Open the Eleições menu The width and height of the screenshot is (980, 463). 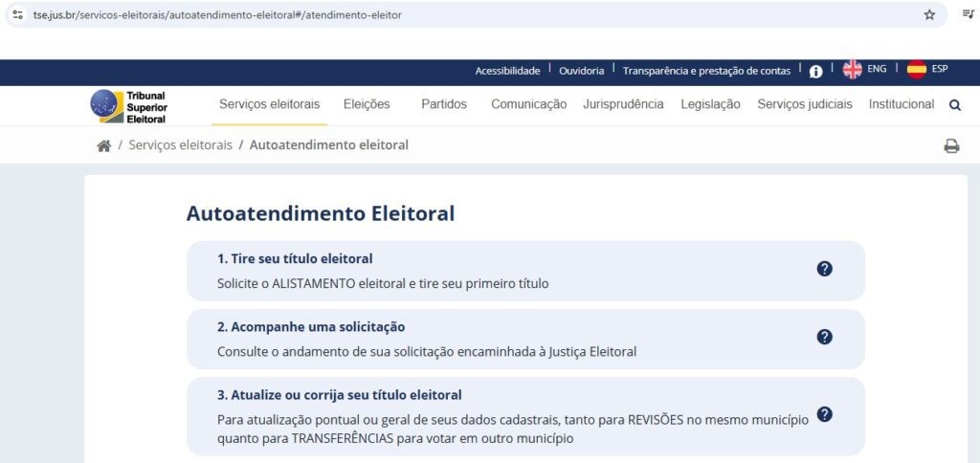point(367,104)
